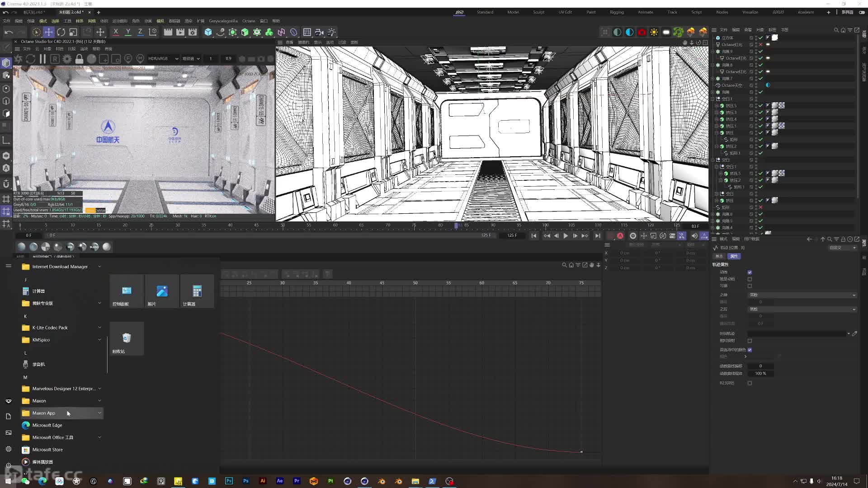Toggle timeline sound speaker icon
The image size is (868, 488).
694,236
